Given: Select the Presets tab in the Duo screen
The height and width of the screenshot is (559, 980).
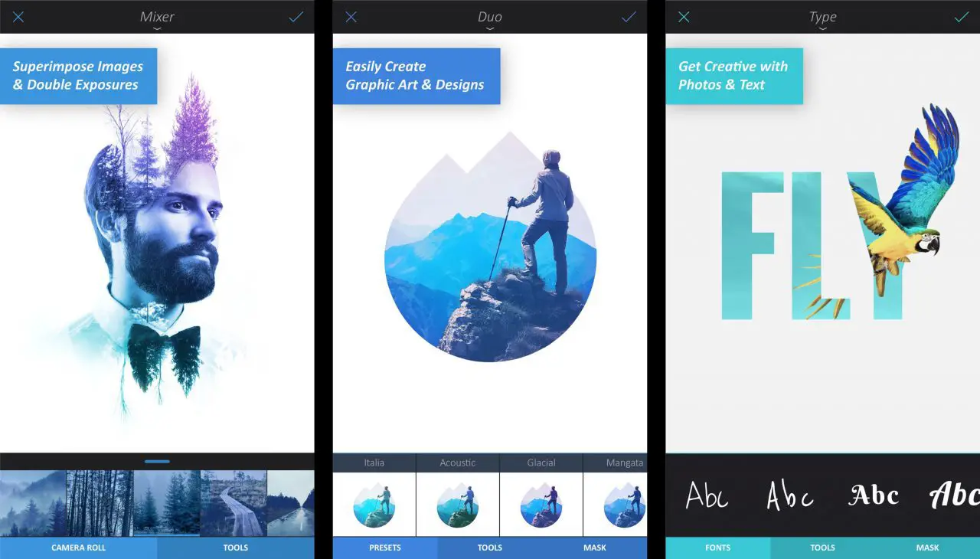Looking at the screenshot, I should 385,548.
